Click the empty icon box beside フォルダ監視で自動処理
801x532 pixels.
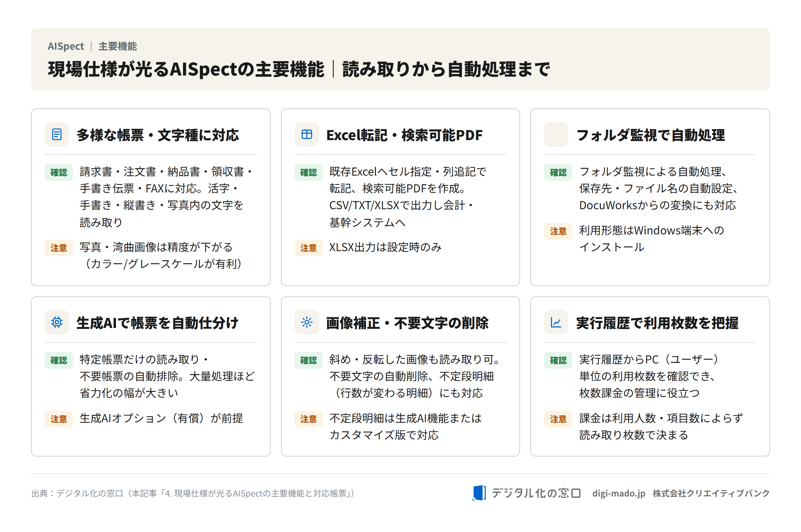(556, 134)
